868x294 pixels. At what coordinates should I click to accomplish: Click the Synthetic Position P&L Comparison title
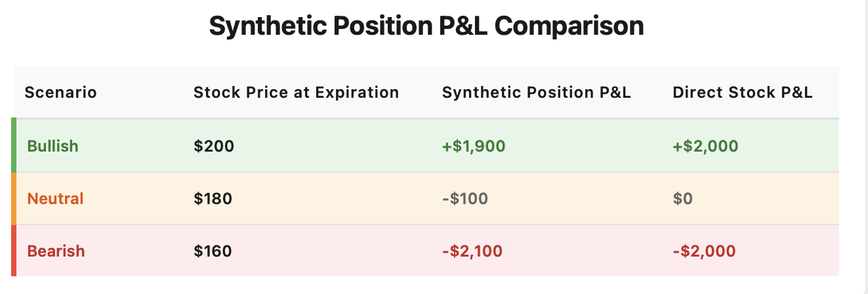426,27
